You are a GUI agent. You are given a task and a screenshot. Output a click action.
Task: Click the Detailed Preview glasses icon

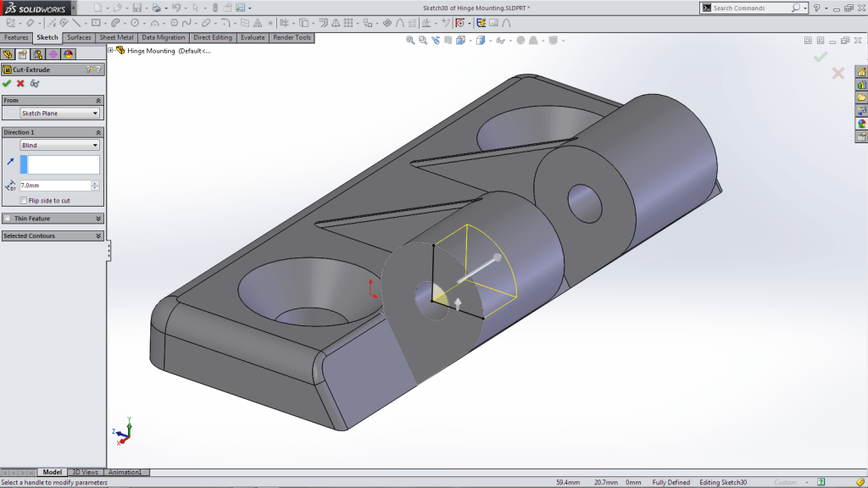click(34, 84)
